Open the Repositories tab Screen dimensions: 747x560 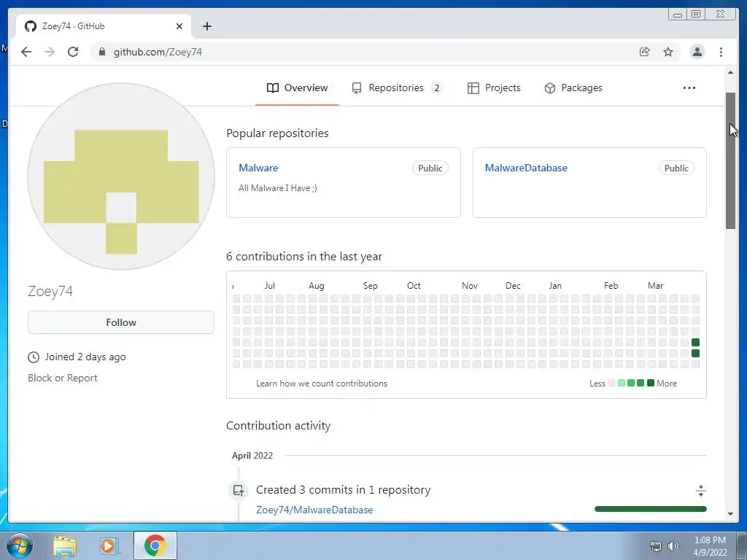[397, 88]
